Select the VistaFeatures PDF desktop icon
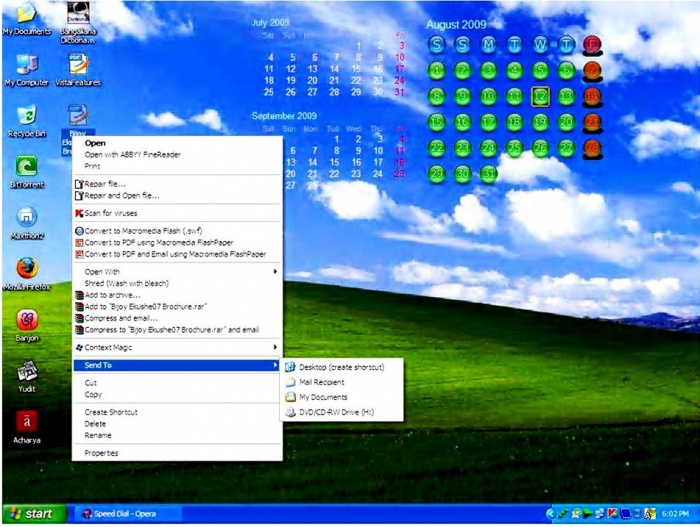Viewport: 700px width, 527px height. [x=78, y=70]
